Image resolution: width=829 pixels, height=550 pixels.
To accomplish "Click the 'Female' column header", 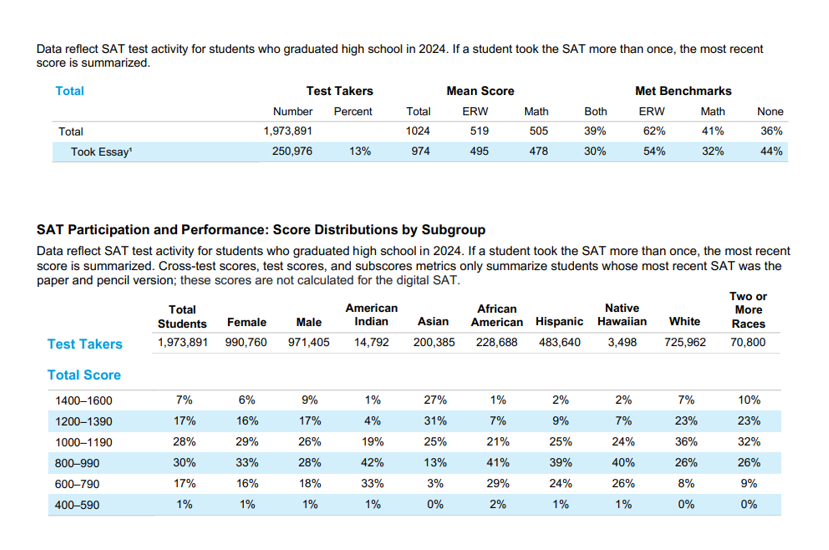I will [246, 323].
